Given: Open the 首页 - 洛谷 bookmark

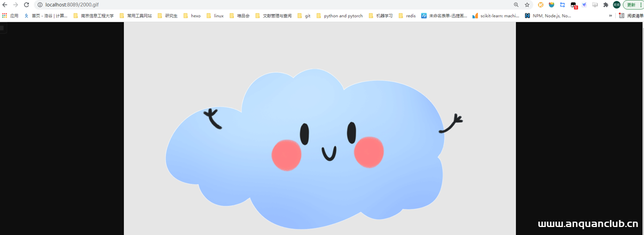Looking at the screenshot, I should (46, 16).
